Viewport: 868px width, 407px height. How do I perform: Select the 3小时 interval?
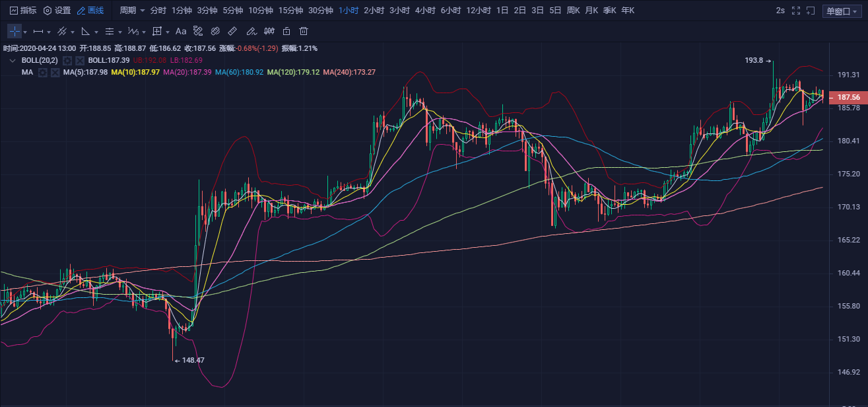[x=400, y=11]
